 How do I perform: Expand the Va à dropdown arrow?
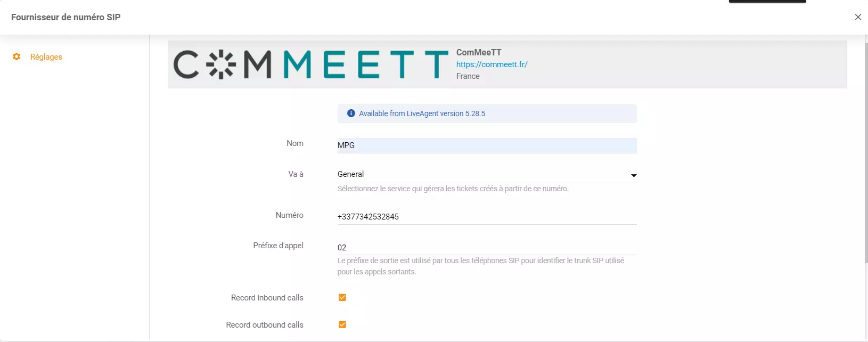(633, 175)
